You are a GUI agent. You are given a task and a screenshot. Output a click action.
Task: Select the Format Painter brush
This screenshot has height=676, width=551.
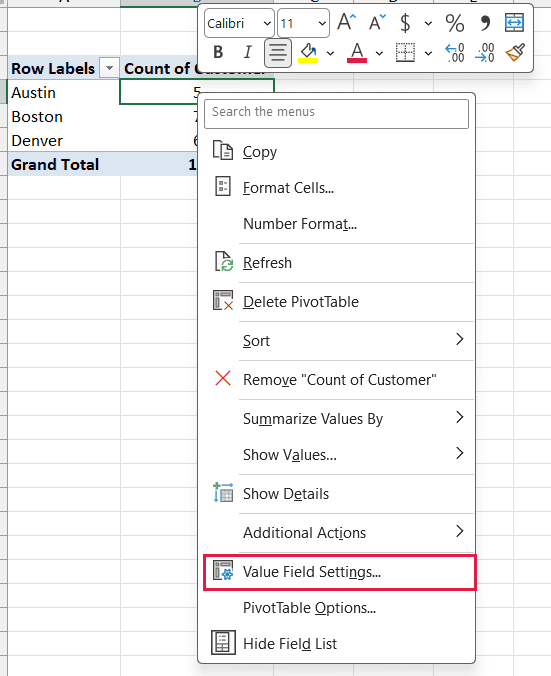[x=515, y=53]
